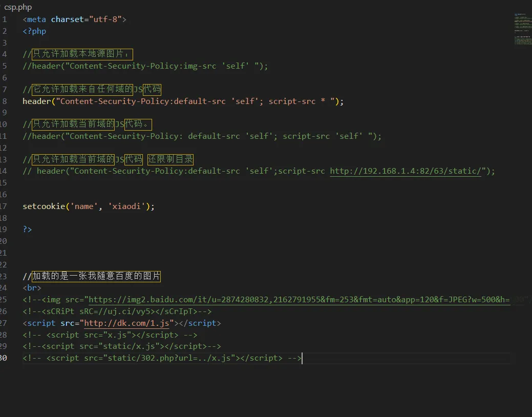Click the 'xiaodi' string value
Screen dimensions: 532x417
[x=126, y=206]
